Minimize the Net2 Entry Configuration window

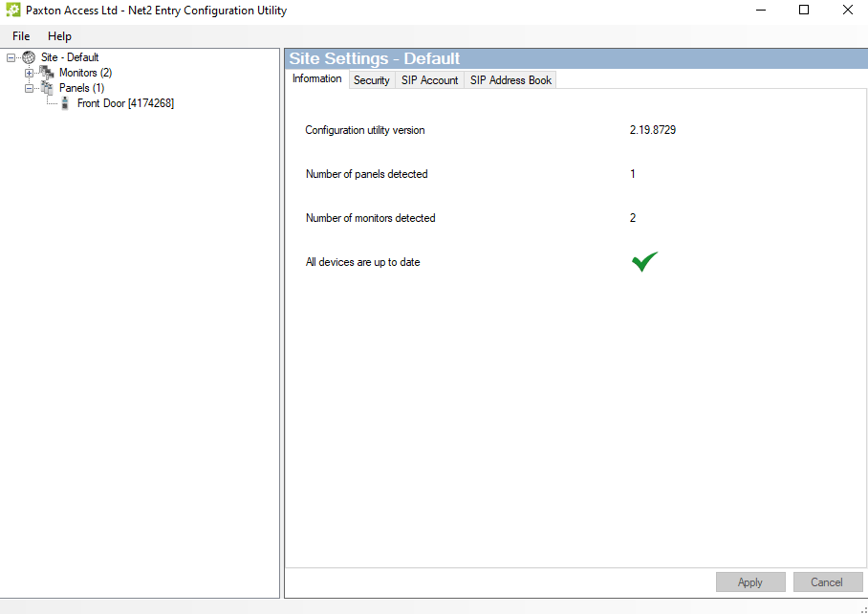click(x=761, y=10)
